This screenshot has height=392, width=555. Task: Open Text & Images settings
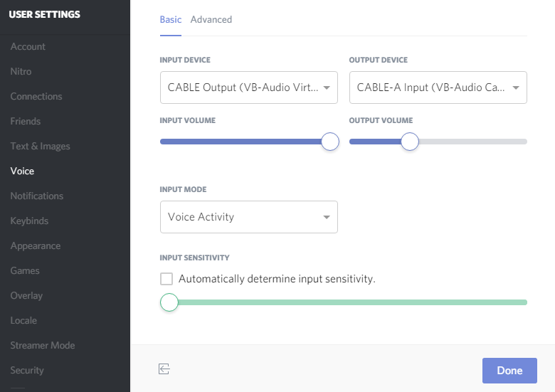pos(41,146)
